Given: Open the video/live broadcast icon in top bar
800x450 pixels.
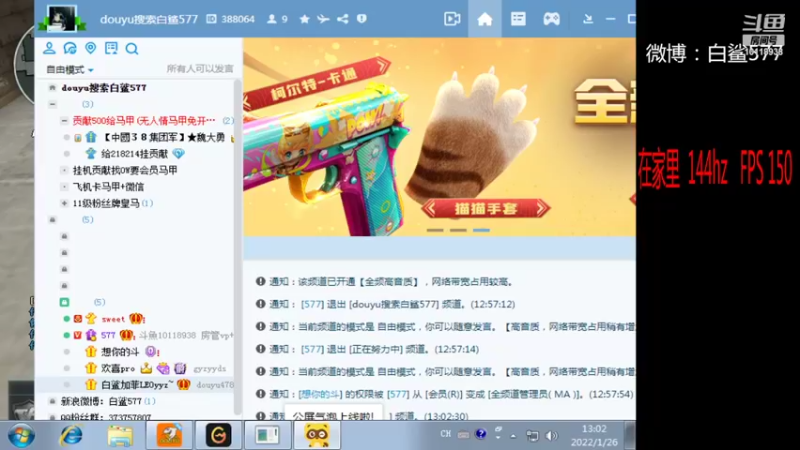Looking at the screenshot, I should (452, 19).
